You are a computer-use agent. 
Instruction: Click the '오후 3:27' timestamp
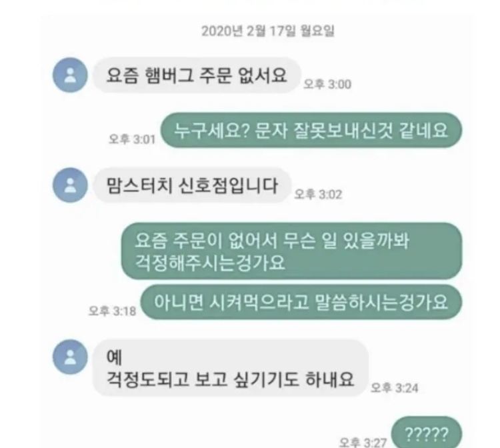363,442
